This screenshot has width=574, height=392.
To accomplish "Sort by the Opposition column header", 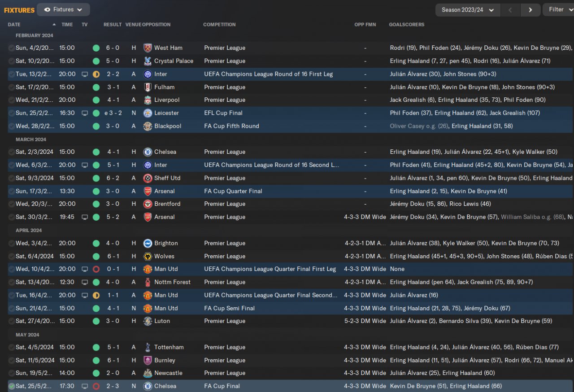I will (x=157, y=25).
